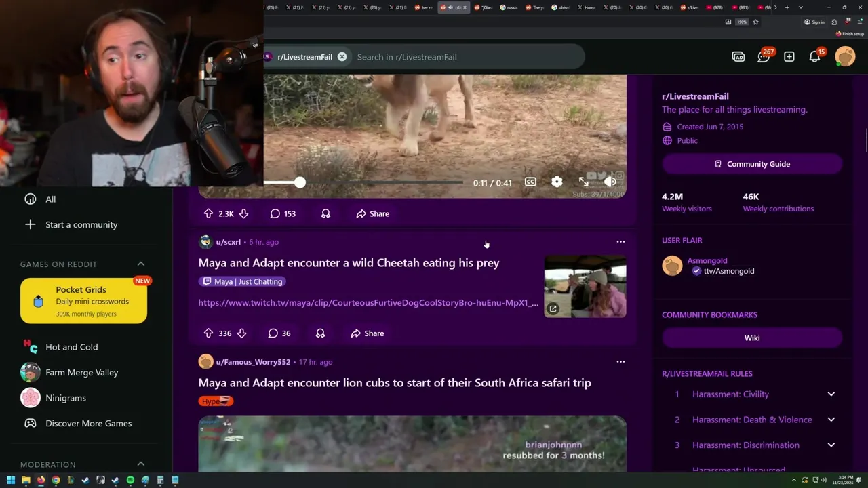The width and height of the screenshot is (868, 488).
Task: Upvote the post with 2.3K votes
Action: (208, 213)
